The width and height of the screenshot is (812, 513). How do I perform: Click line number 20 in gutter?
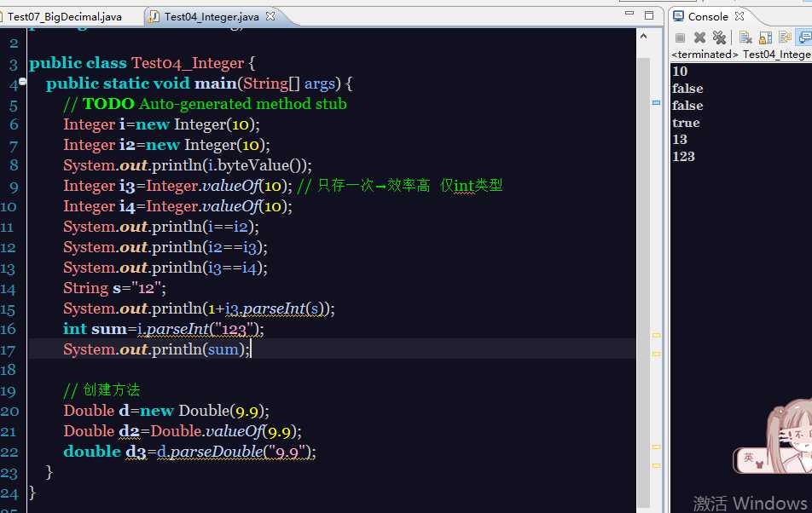pyautogui.click(x=10, y=412)
